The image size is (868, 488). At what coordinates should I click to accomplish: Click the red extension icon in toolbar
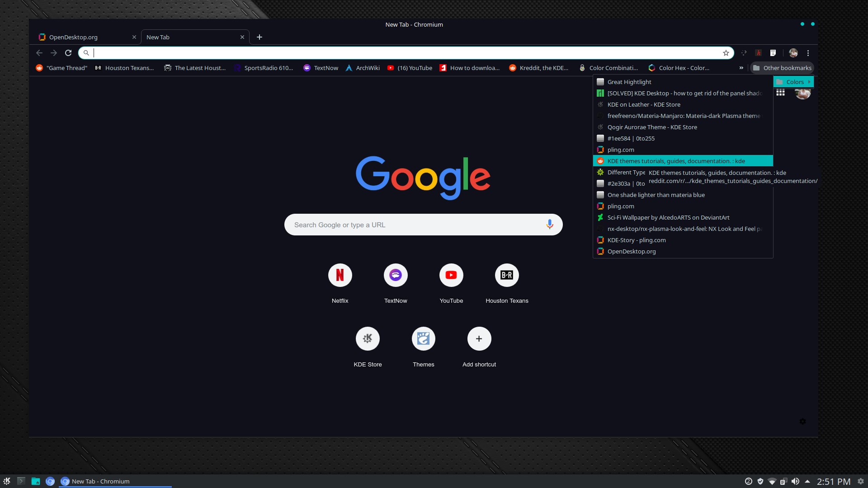pyautogui.click(x=759, y=53)
